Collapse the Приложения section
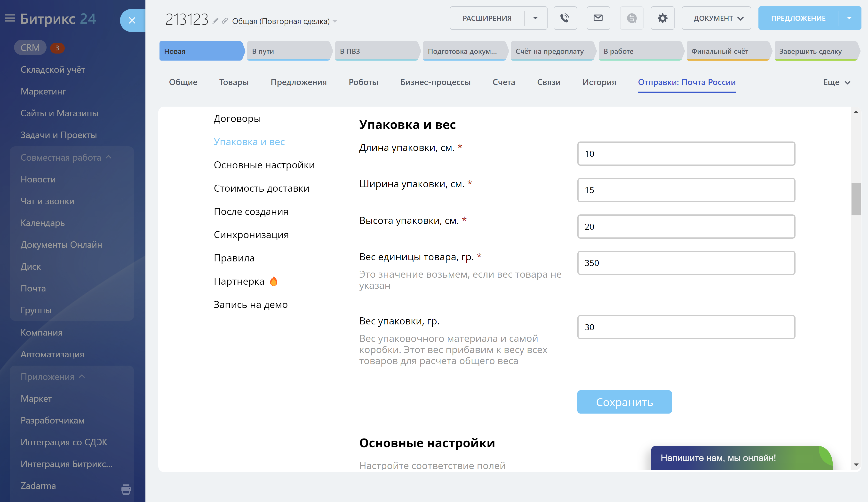The width and height of the screenshot is (868, 502). [x=52, y=377]
